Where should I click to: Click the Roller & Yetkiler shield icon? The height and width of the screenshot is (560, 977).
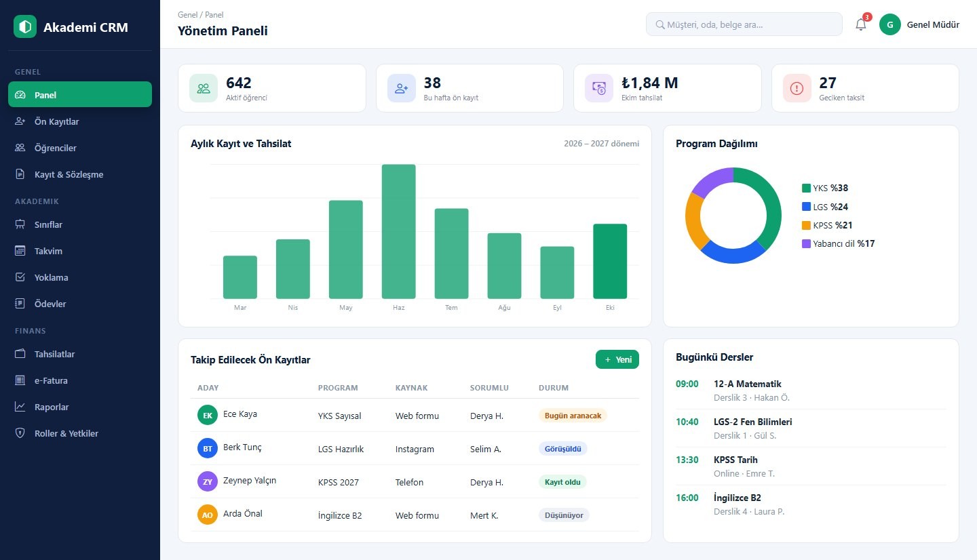[x=20, y=433]
